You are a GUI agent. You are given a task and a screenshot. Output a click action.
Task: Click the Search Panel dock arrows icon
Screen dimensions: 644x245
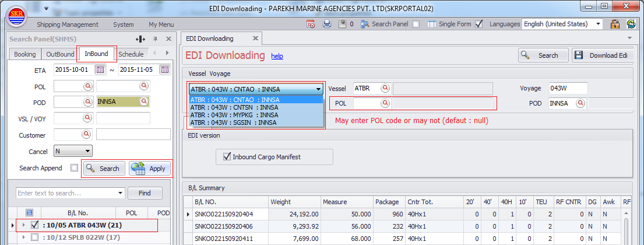tap(140, 39)
